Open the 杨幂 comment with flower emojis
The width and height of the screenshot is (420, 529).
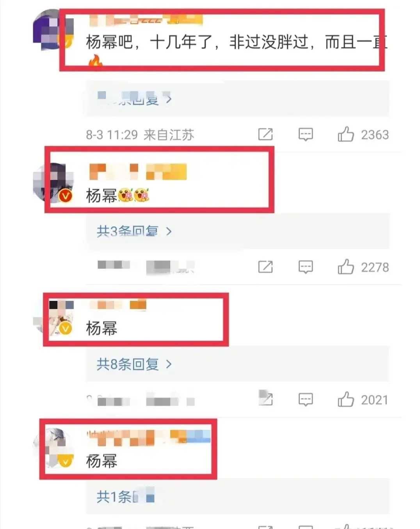click(117, 195)
